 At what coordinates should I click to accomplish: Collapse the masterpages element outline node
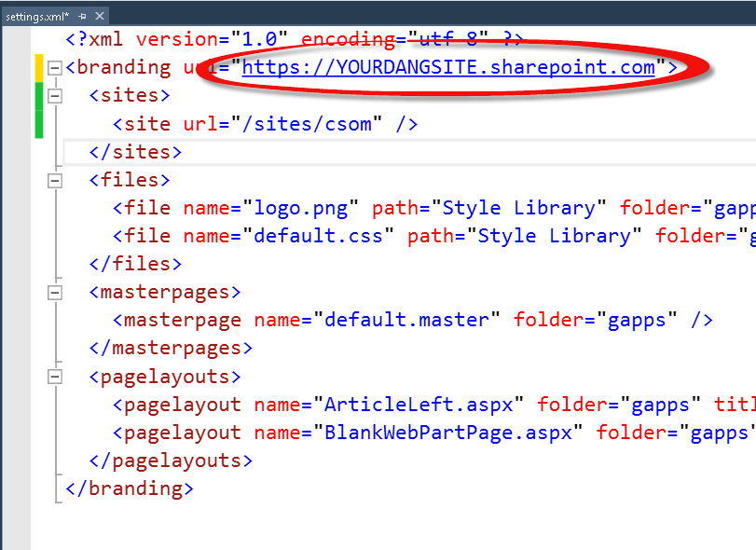[55, 293]
